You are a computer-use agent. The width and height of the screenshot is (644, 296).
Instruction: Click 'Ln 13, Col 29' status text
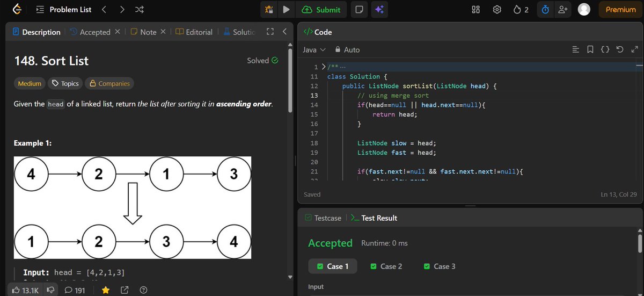pyautogui.click(x=619, y=194)
